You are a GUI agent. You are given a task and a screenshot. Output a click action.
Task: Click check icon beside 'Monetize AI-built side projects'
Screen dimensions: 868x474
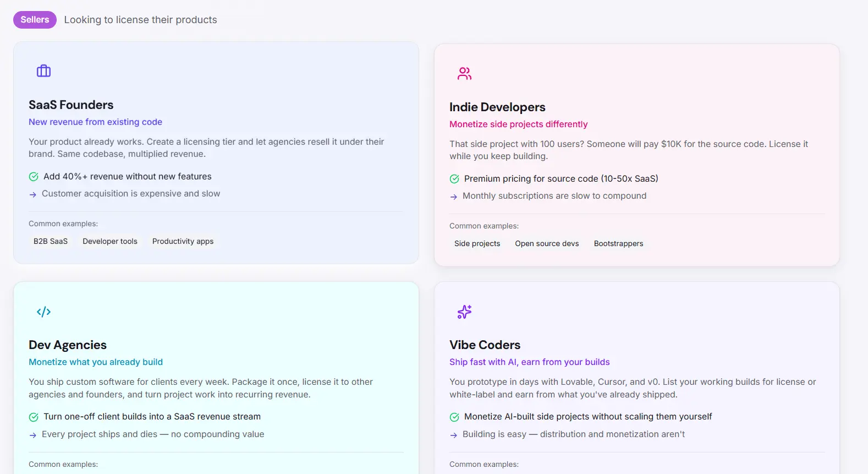[454, 417]
